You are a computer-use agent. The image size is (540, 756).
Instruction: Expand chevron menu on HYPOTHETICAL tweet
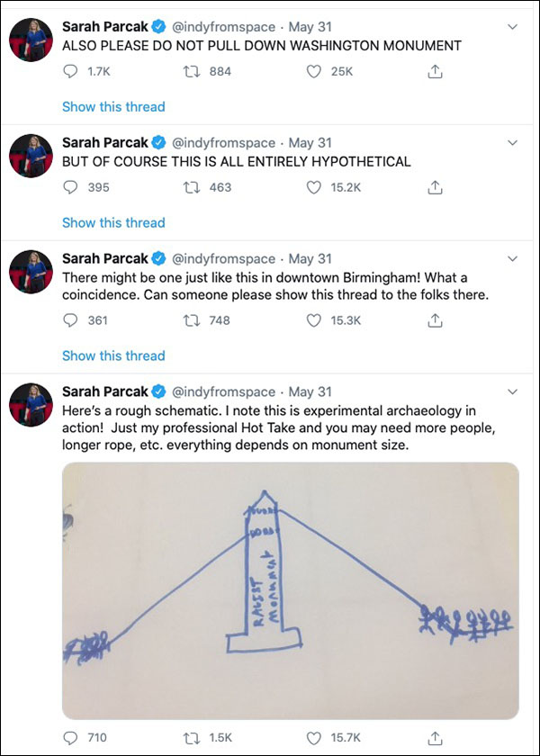513,142
